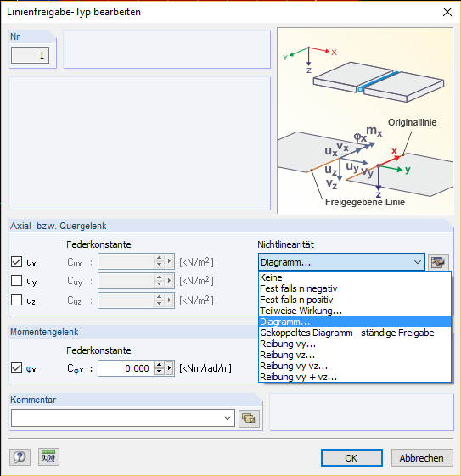Image resolution: width=461 pixels, height=476 pixels.
Task: Expand the Kommentar combo box
Action: (x=228, y=418)
